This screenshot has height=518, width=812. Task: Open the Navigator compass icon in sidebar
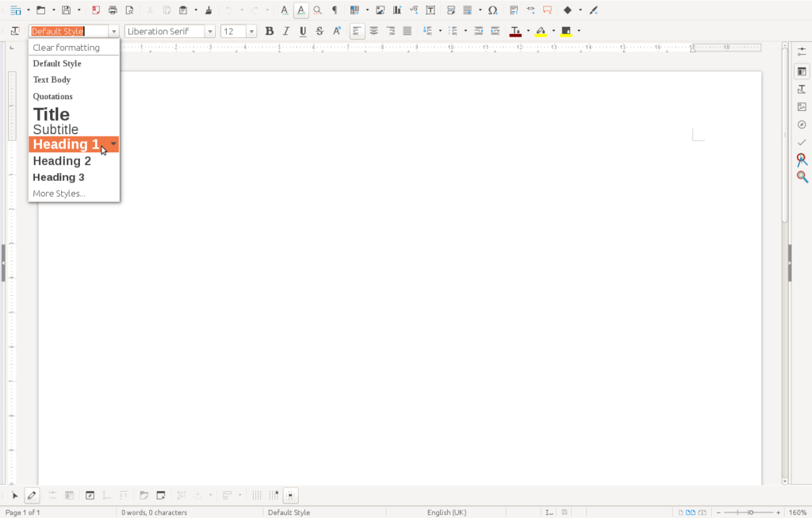pyautogui.click(x=802, y=125)
